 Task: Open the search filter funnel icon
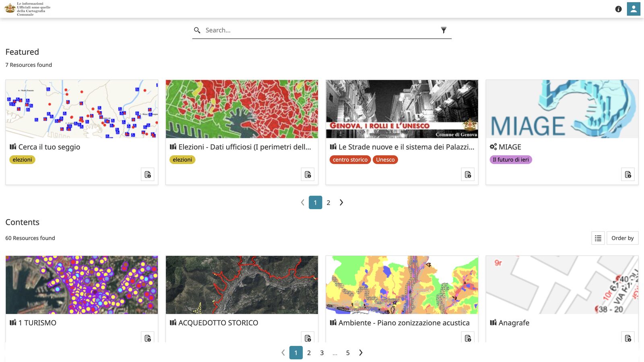[x=444, y=30]
